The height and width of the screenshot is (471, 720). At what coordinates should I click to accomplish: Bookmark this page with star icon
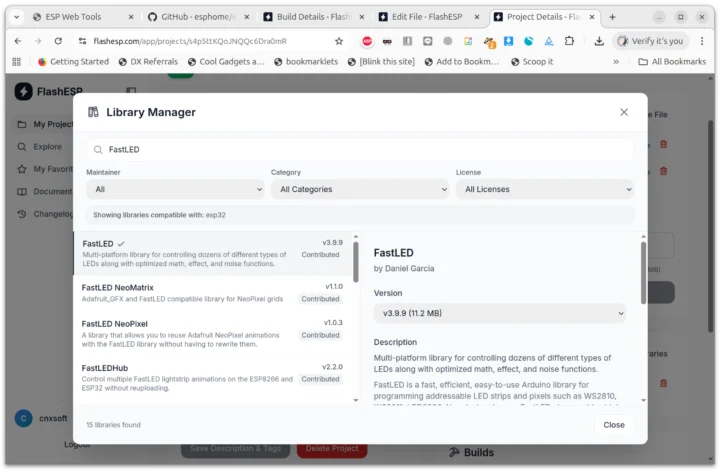[339, 41]
